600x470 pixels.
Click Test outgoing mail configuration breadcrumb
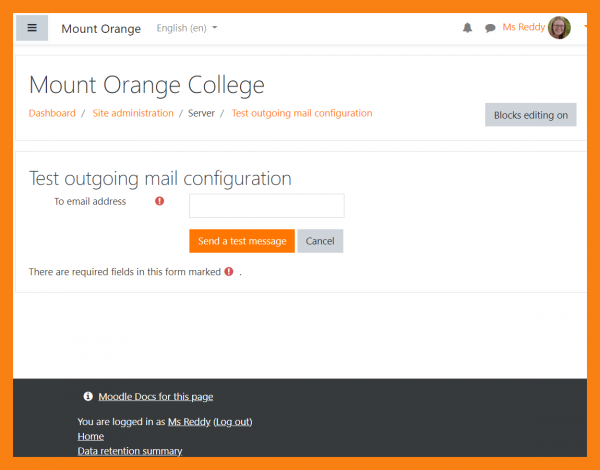[302, 113]
